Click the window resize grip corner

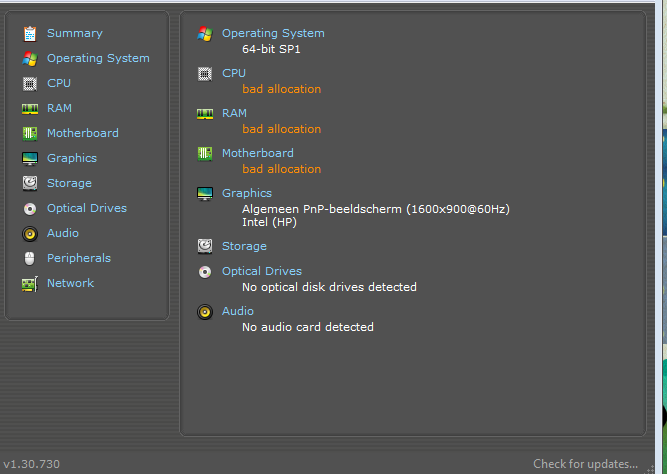coord(650,468)
